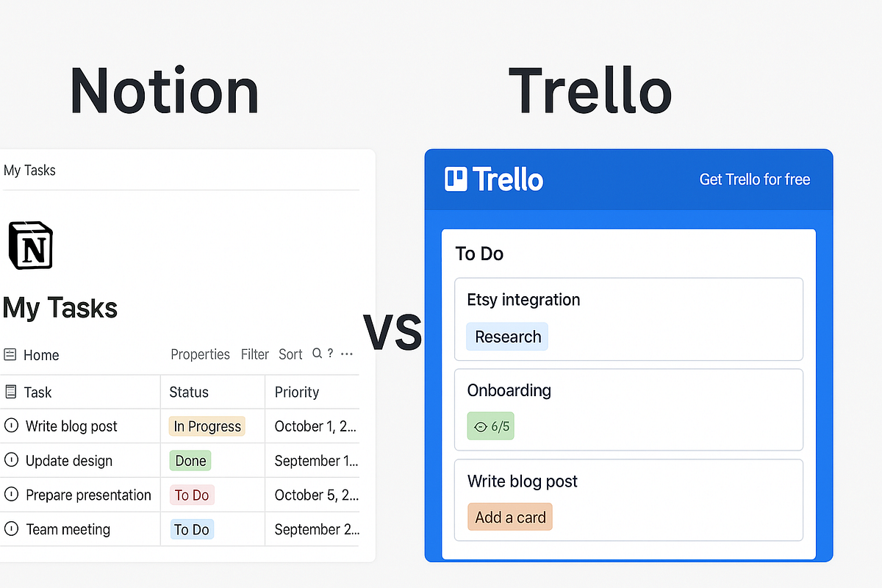Select the Research label on Etsy integration
The height and width of the screenshot is (588, 882).
[x=506, y=336]
